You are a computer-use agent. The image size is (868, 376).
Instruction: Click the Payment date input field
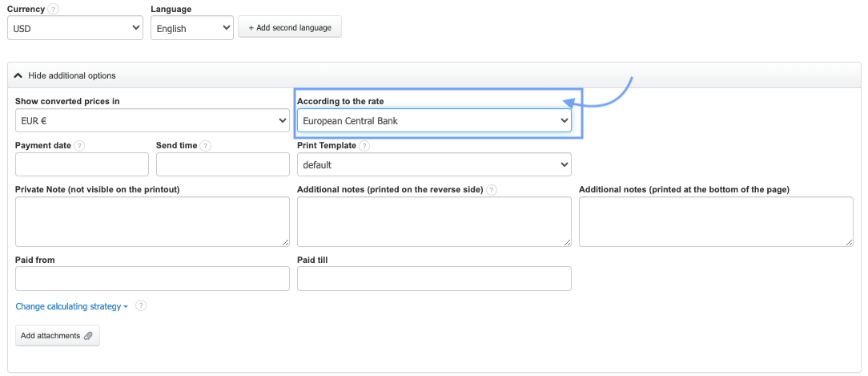(x=82, y=164)
